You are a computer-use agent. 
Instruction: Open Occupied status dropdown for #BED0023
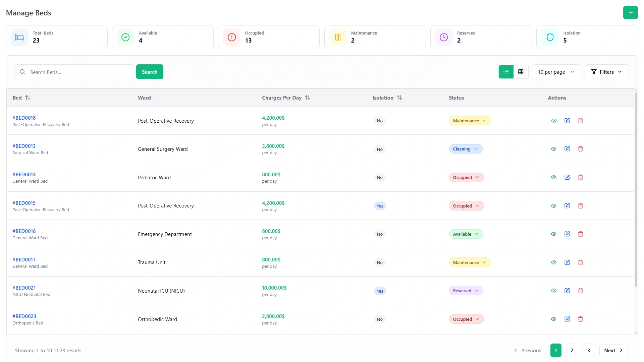(466, 319)
